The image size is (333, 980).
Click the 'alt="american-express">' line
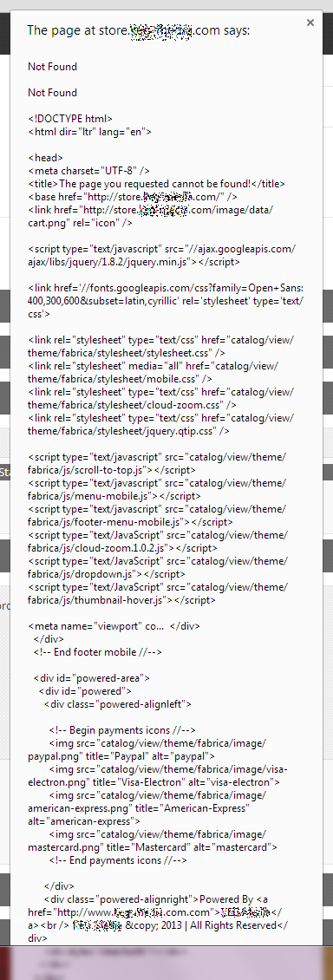pos(84,820)
